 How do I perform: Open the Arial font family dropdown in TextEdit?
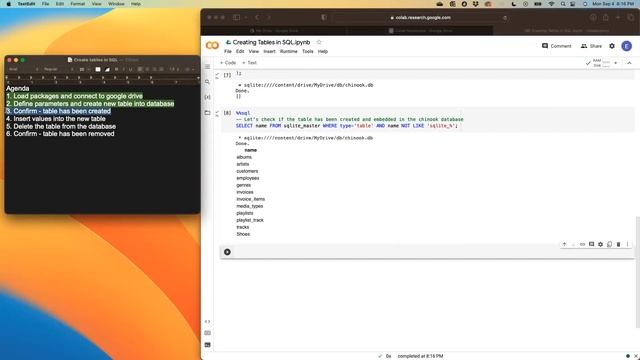[x=24, y=69]
